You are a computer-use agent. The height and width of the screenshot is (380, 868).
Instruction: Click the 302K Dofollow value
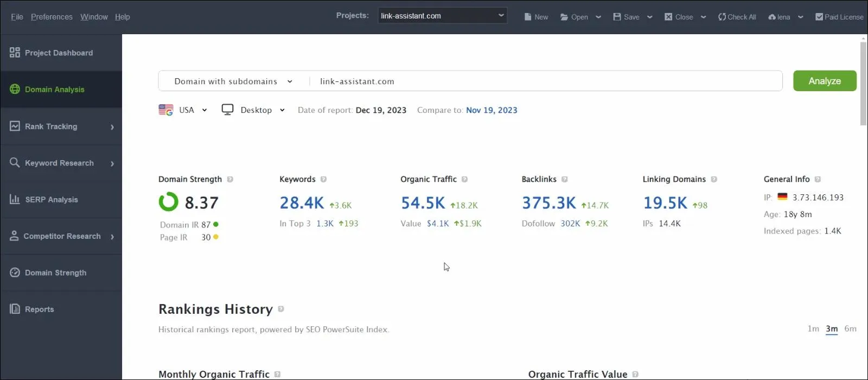tap(570, 224)
